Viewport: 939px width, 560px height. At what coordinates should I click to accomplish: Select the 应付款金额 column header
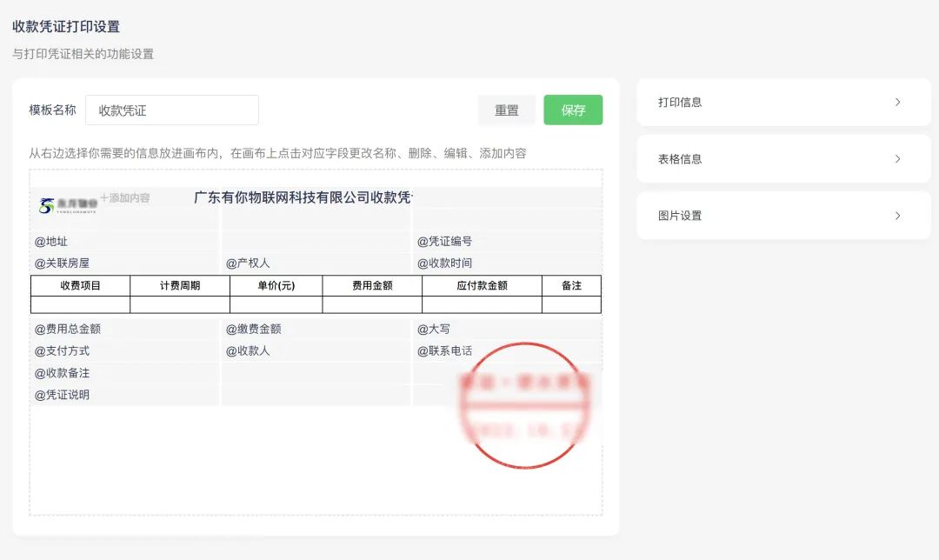(x=482, y=285)
